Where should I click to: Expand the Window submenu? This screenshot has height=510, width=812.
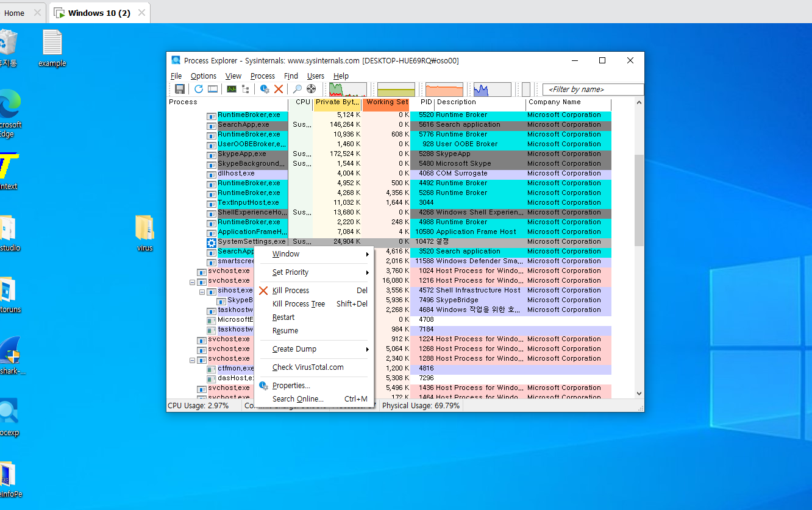coord(314,254)
